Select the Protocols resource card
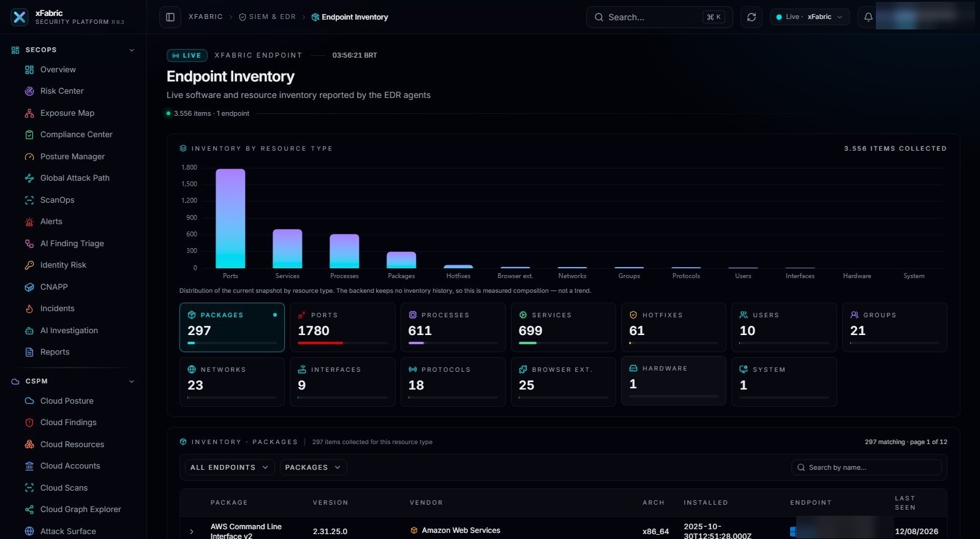 [x=453, y=382]
